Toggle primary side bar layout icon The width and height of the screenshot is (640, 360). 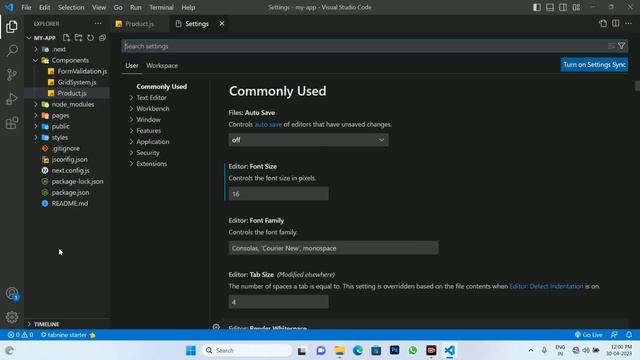pos(537,7)
